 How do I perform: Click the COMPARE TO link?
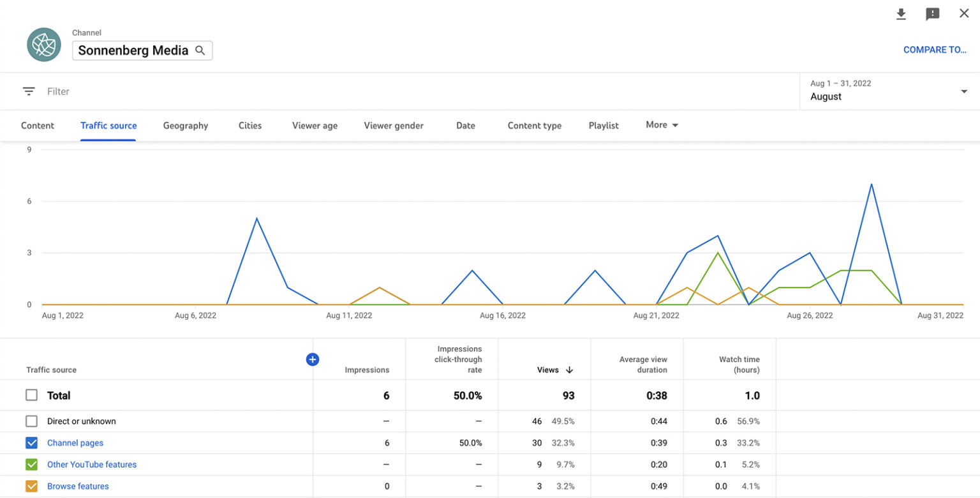tap(935, 49)
